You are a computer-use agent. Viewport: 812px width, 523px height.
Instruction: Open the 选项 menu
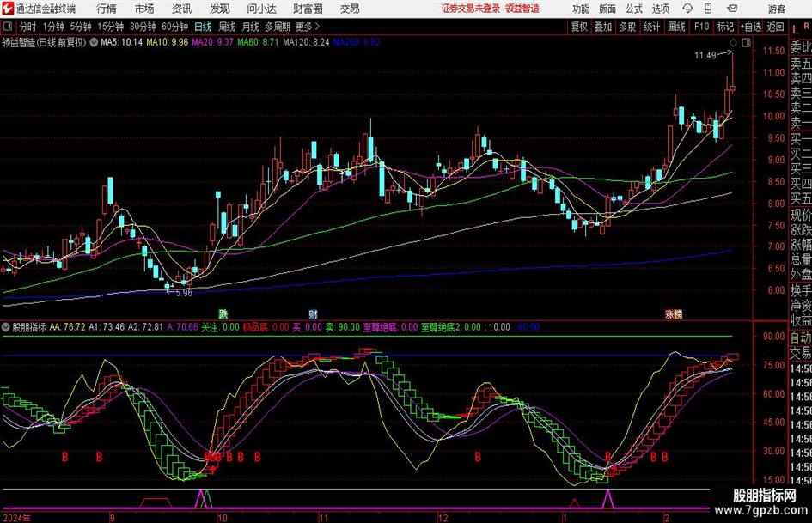(660, 9)
